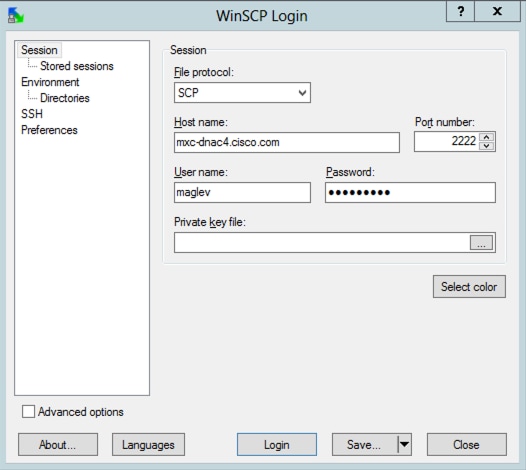Open the Select color button

469,287
